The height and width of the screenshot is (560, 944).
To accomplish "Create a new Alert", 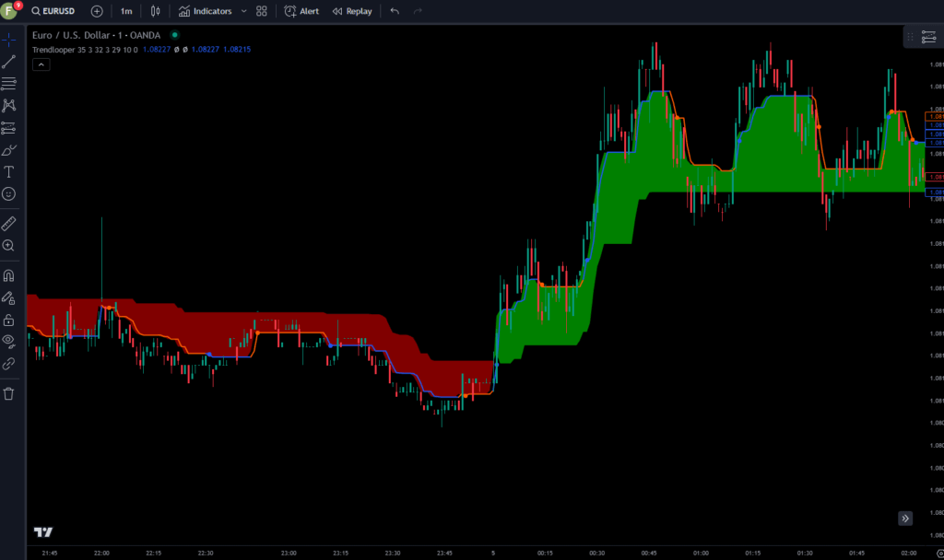I will [301, 11].
